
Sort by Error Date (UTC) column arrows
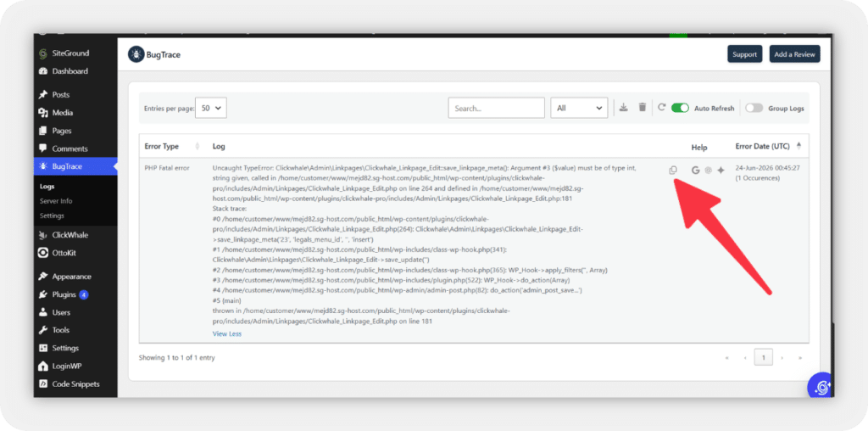coord(798,146)
